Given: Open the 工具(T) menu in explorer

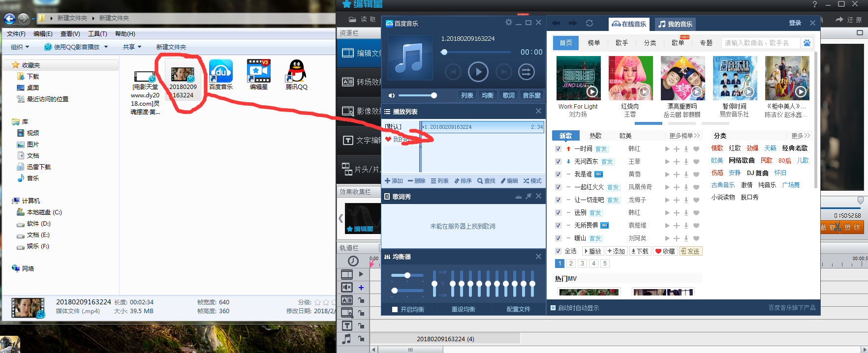Looking at the screenshot, I should point(97,34).
